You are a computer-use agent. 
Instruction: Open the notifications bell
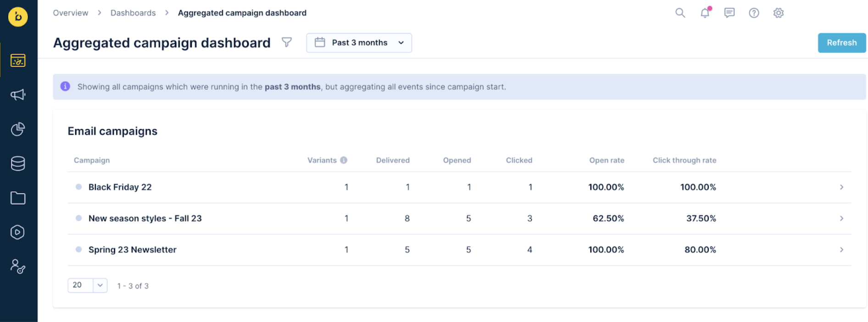[705, 13]
